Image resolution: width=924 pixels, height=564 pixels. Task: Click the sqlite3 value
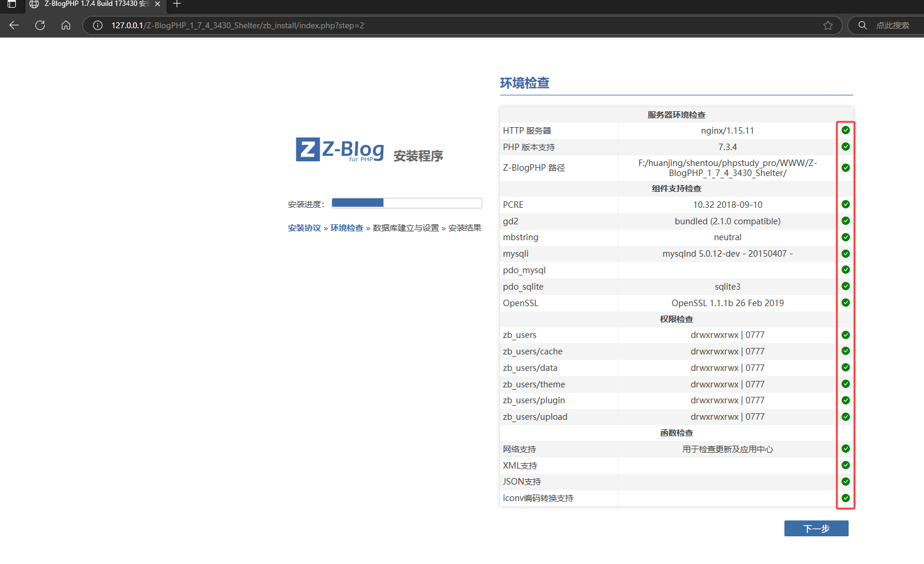pos(727,287)
